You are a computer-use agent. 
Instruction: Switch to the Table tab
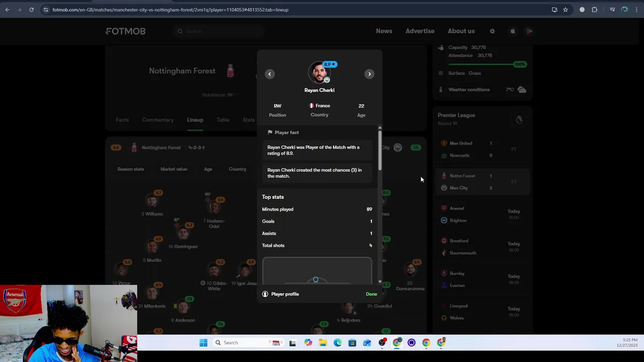(x=223, y=120)
